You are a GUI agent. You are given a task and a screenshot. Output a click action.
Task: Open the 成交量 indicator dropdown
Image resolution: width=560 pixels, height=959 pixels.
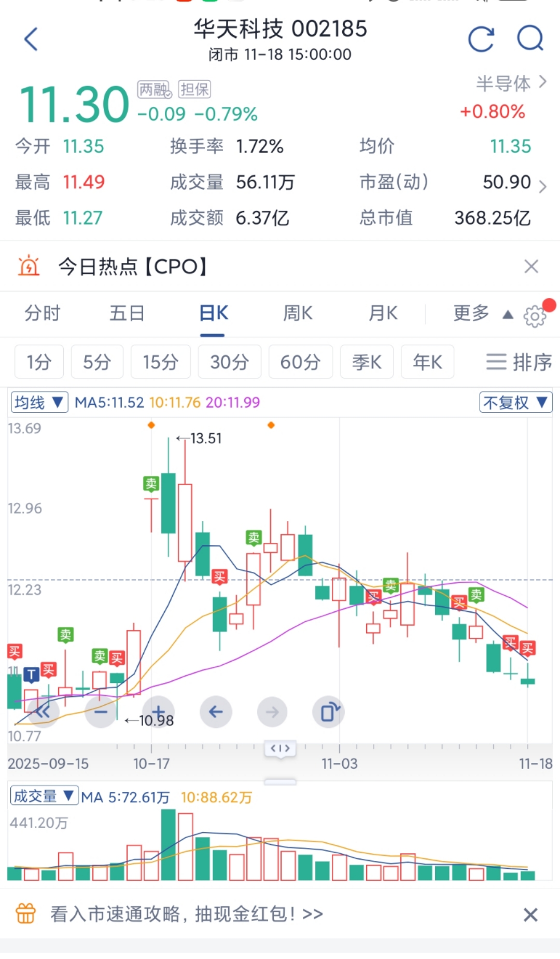tap(44, 796)
